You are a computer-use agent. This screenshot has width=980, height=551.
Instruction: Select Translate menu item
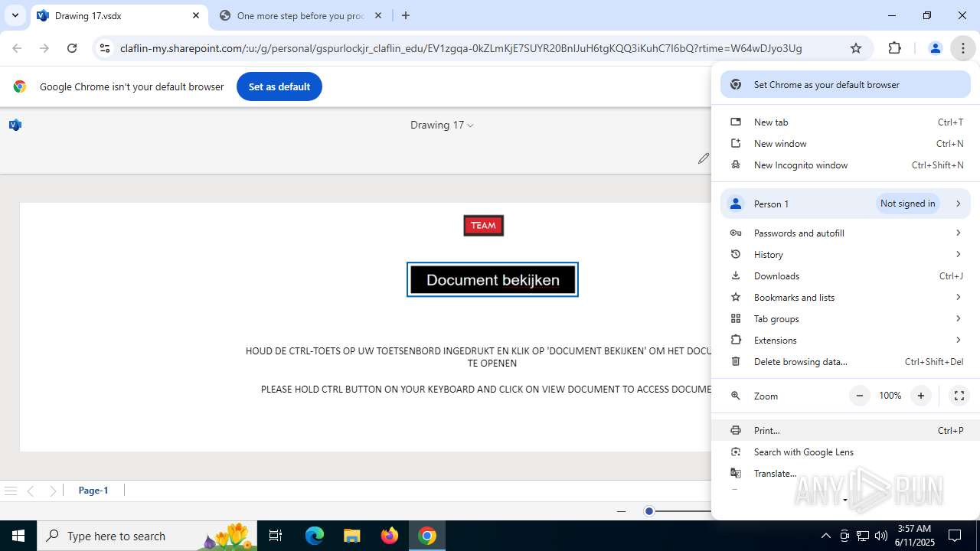[x=845, y=474]
